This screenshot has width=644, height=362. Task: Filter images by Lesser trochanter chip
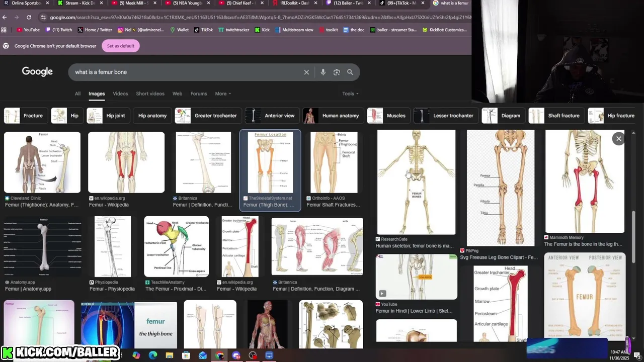click(x=445, y=116)
